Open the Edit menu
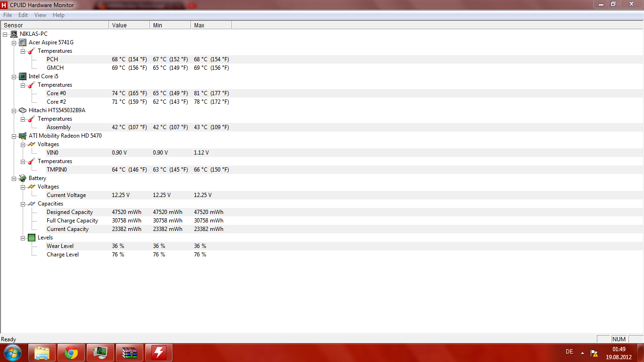 23,15
